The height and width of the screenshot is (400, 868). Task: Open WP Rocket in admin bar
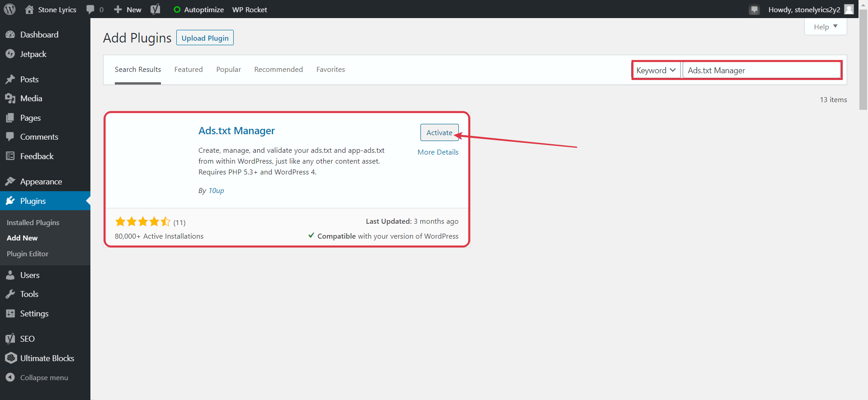(250, 9)
